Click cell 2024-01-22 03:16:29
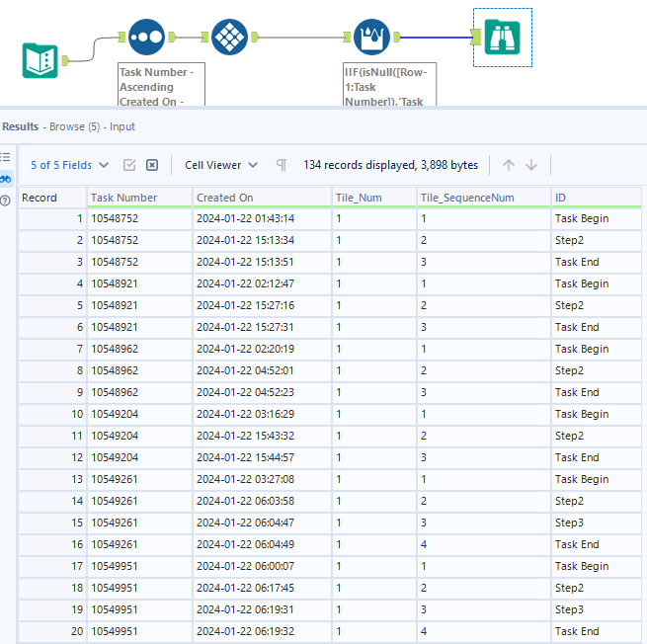 coord(262,414)
